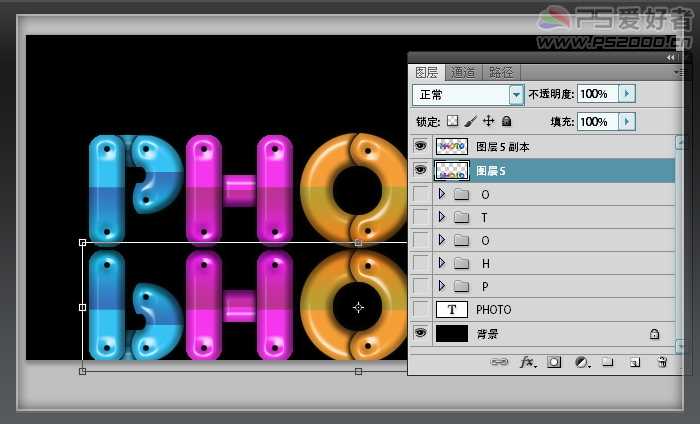Click the lock all padlock icon
Screen dimensions: 700x424
point(506,121)
